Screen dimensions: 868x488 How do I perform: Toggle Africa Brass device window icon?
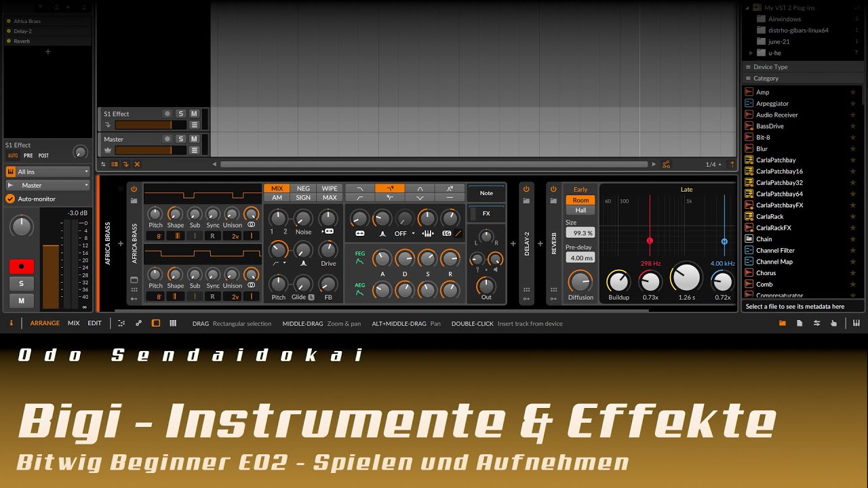point(134,279)
